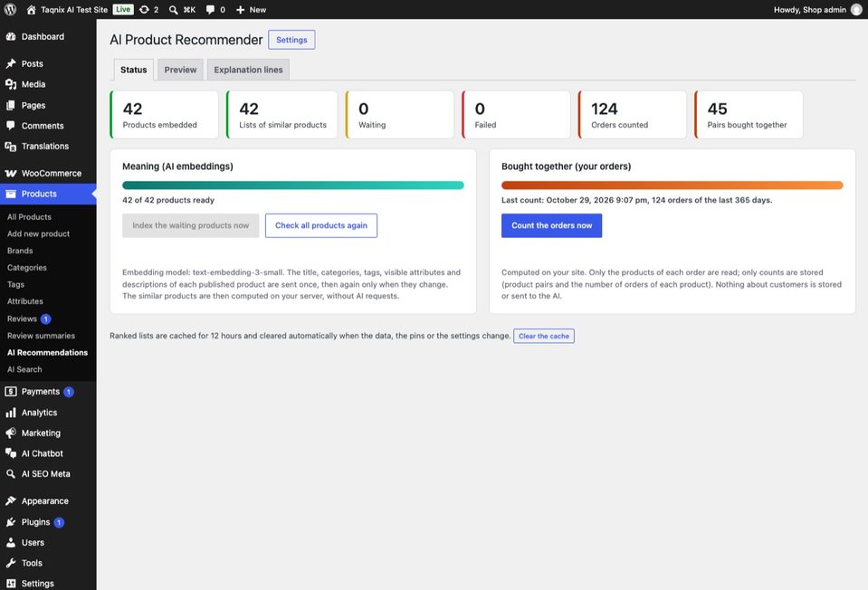Click the WooCommerce logo icon
This screenshot has width=868, height=590.
[x=11, y=173]
